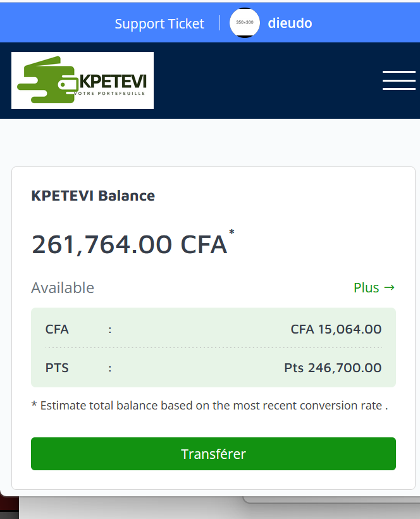Click the Transférer button

213,454
